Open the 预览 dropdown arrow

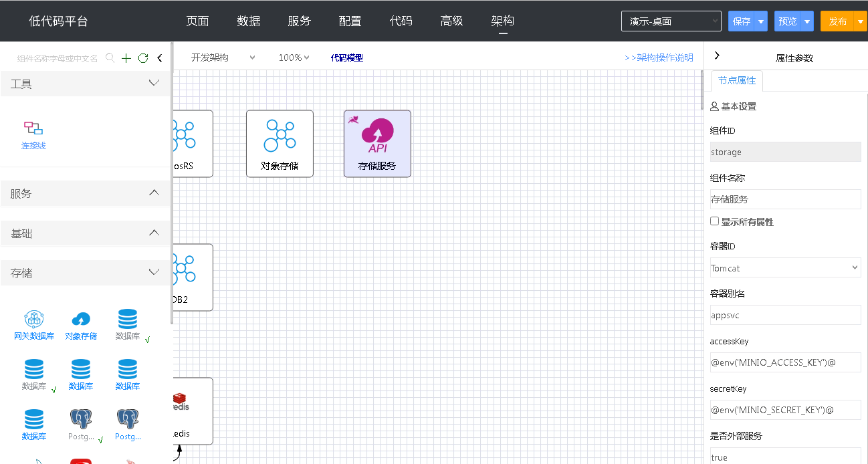pos(807,21)
